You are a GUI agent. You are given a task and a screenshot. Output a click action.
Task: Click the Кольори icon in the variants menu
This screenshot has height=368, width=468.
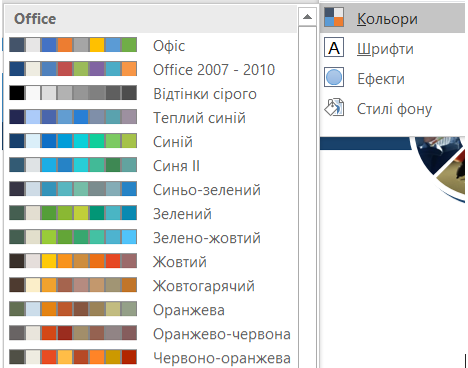[334, 17]
